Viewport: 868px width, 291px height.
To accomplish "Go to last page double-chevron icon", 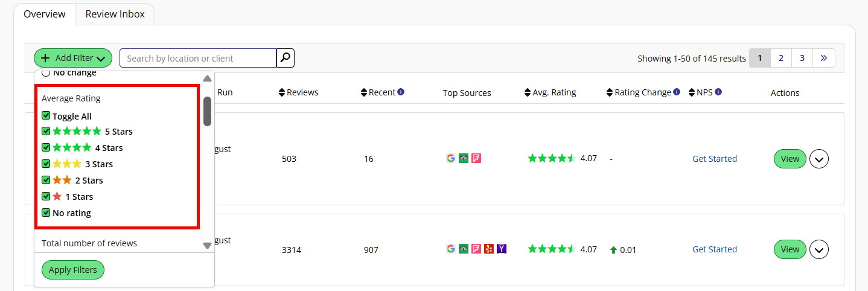I will (x=823, y=58).
